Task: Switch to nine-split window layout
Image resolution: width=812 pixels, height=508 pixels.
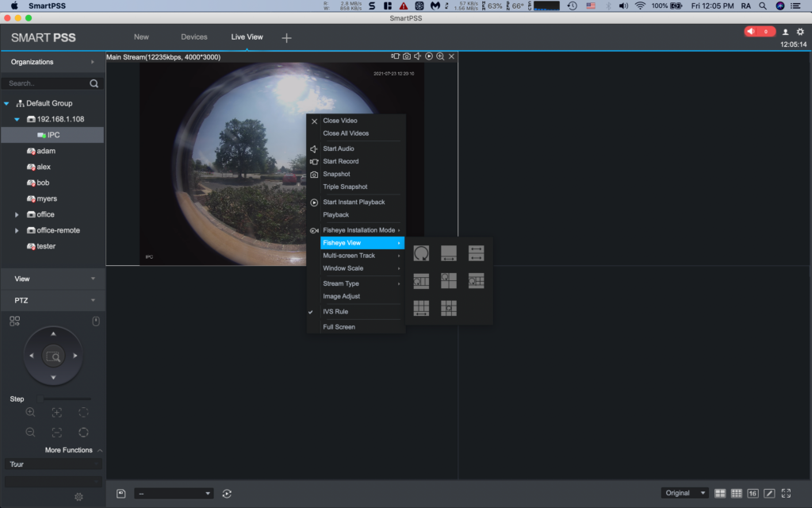Action: [x=736, y=493]
